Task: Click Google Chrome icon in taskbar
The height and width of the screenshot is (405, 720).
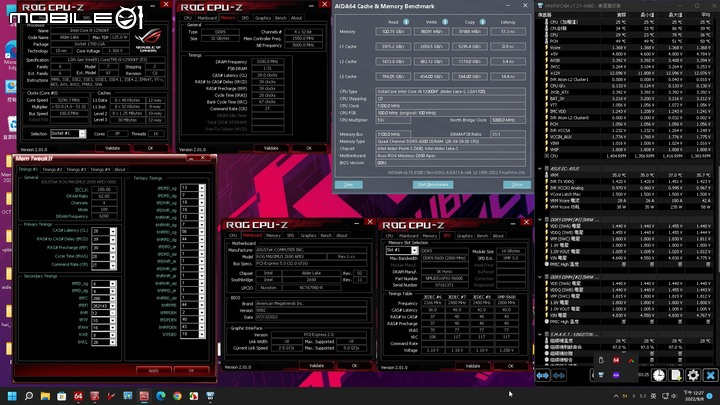Action: [x=177, y=396]
